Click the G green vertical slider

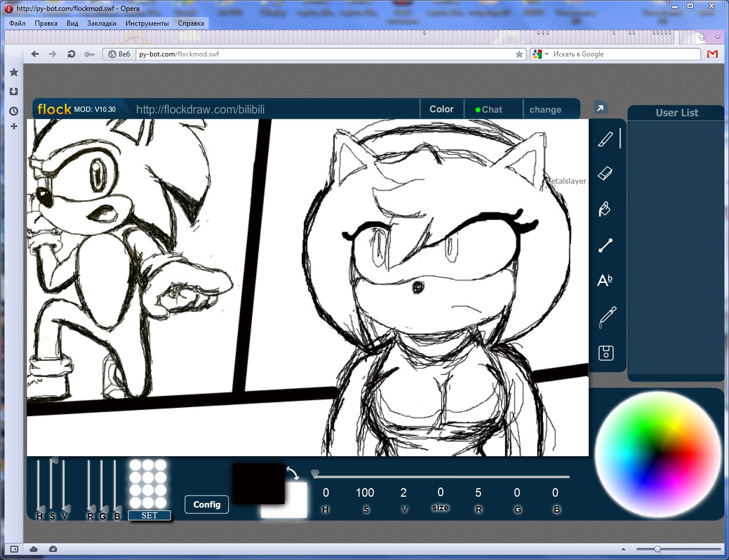click(x=102, y=485)
